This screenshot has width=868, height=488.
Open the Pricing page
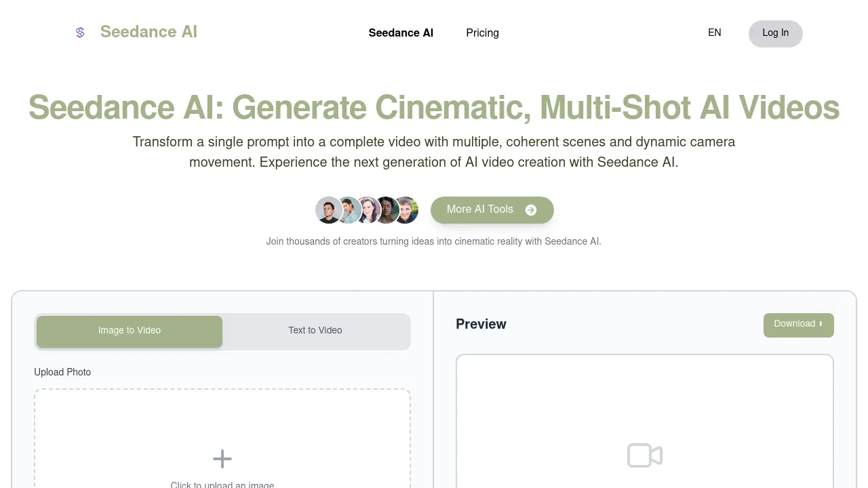(482, 33)
